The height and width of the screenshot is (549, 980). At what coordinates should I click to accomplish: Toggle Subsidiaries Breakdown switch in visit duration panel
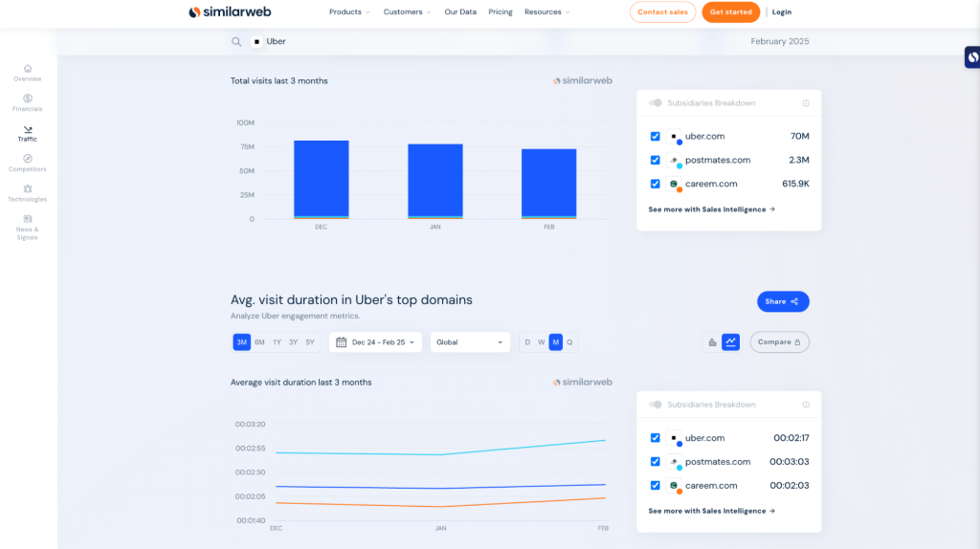pyautogui.click(x=655, y=405)
